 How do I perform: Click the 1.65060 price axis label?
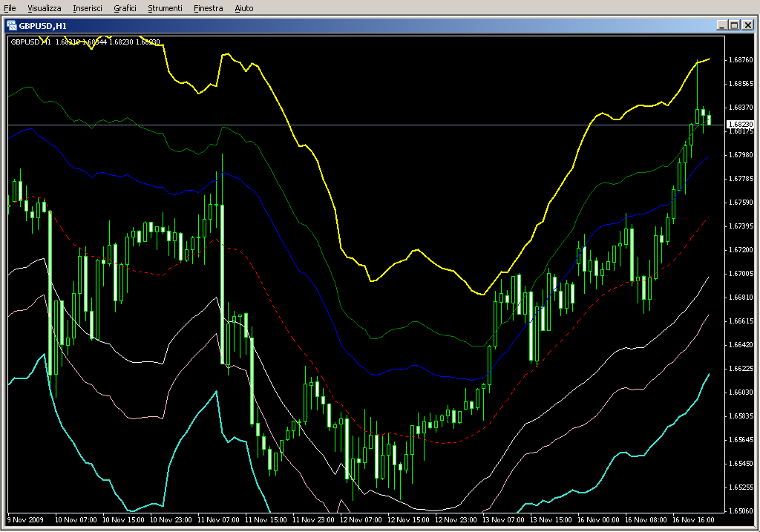pos(741,511)
